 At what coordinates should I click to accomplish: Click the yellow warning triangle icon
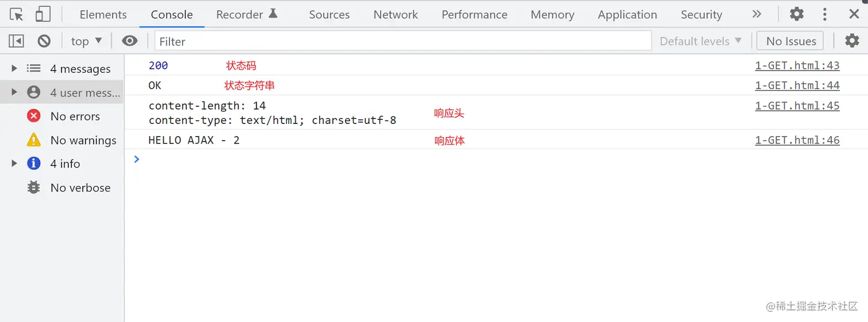[x=34, y=139]
